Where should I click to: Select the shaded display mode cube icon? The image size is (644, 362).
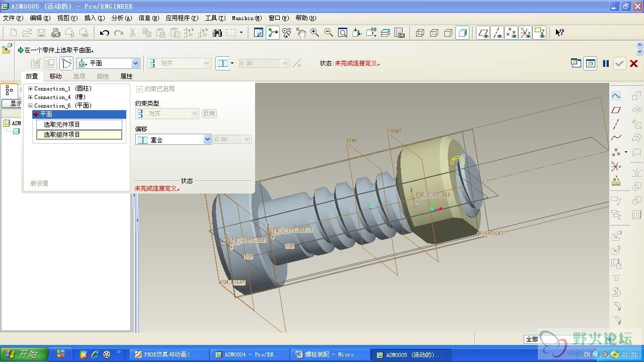pos(462,33)
